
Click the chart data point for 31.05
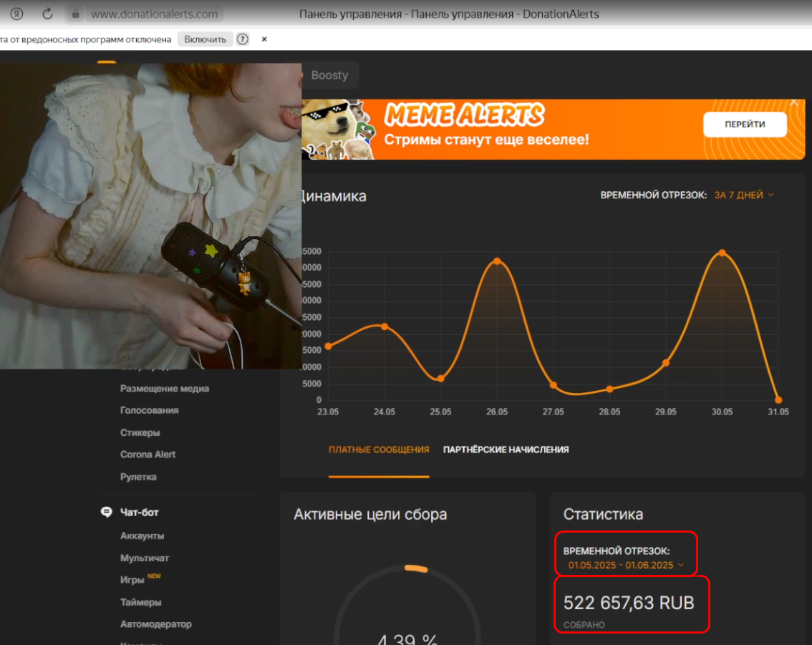[x=778, y=399]
